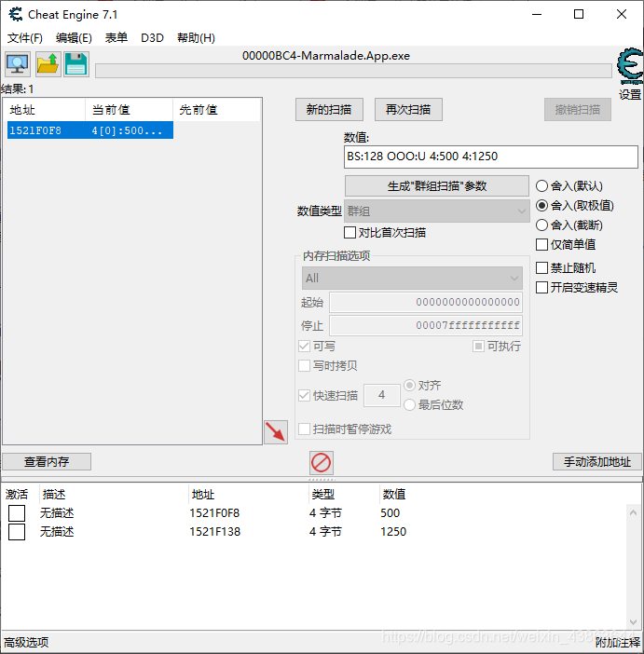Open 高级选项 advanced options

26,642
